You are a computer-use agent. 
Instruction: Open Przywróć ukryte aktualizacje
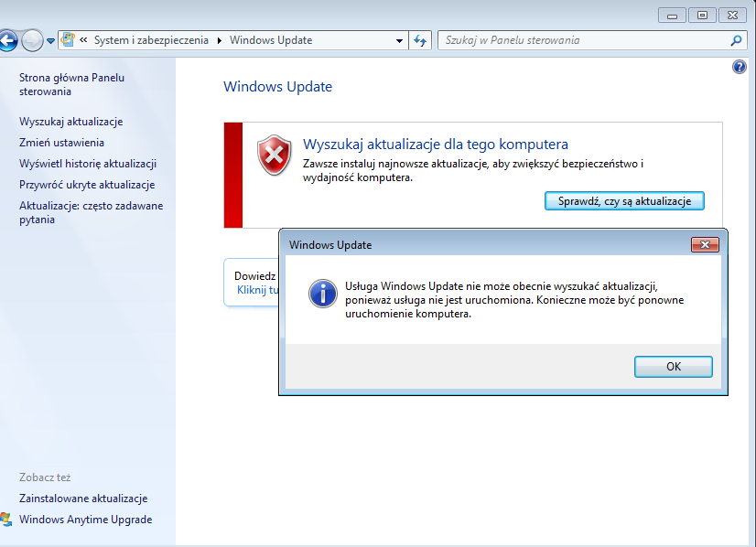coord(87,185)
